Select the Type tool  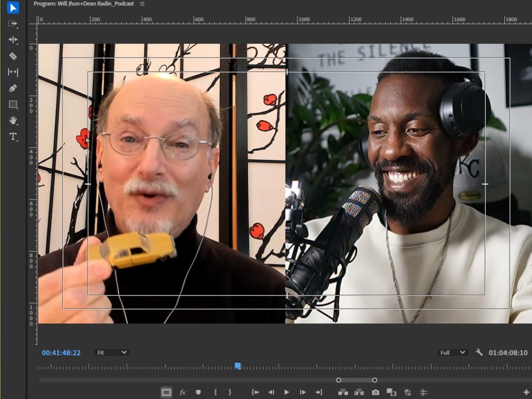pyautogui.click(x=13, y=137)
